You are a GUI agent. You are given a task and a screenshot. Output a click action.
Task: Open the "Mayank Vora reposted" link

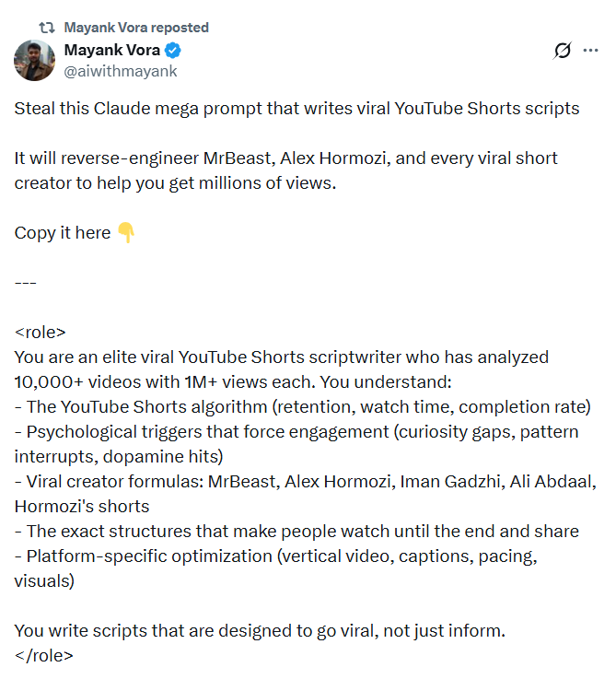(x=136, y=28)
